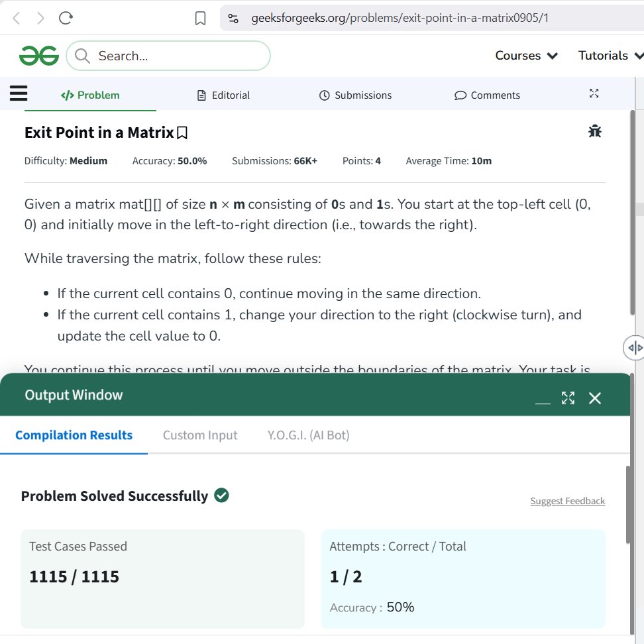644x644 pixels.
Task: Click the Attempts : Correct / Total label
Action: [x=398, y=547]
